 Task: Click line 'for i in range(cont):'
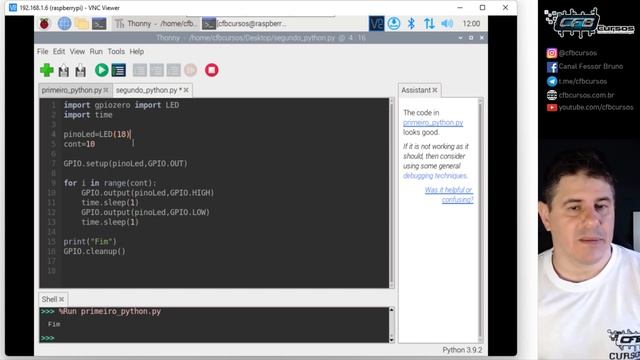pos(110,183)
